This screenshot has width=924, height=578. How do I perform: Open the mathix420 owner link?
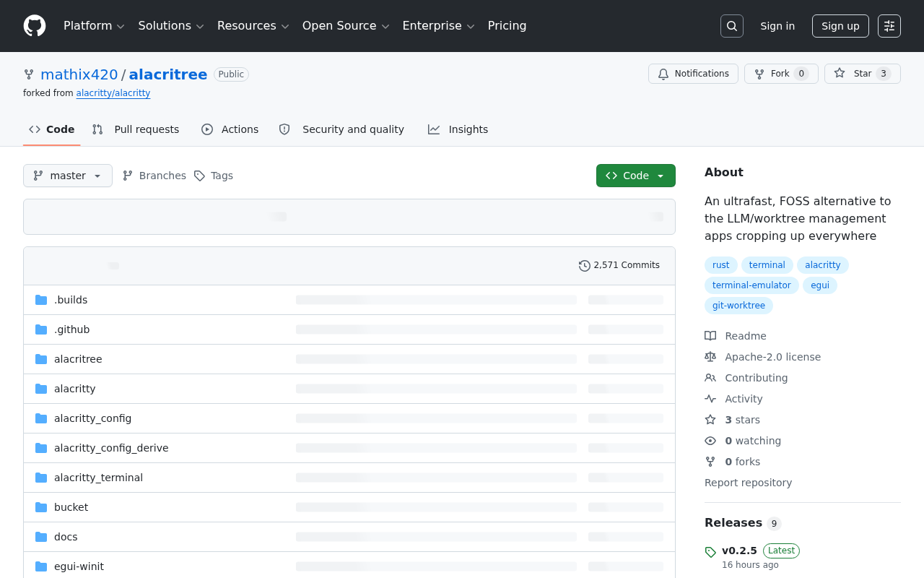79,74
